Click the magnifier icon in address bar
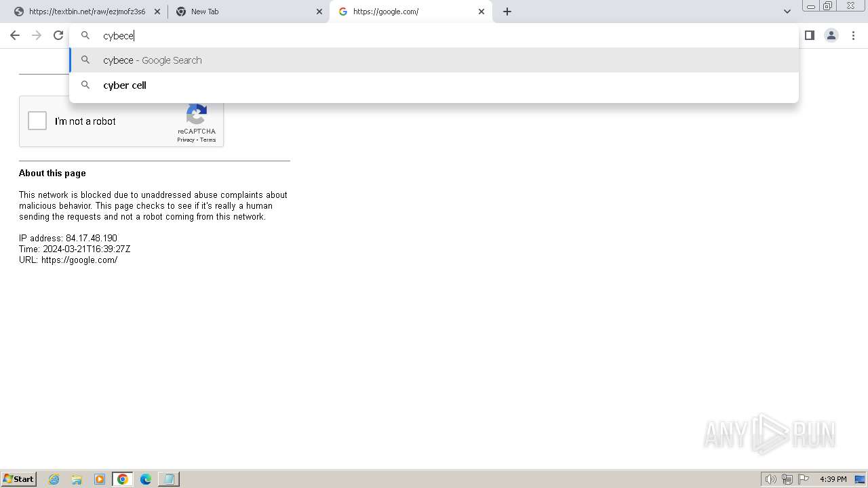The image size is (868, 488). [85, 35]
